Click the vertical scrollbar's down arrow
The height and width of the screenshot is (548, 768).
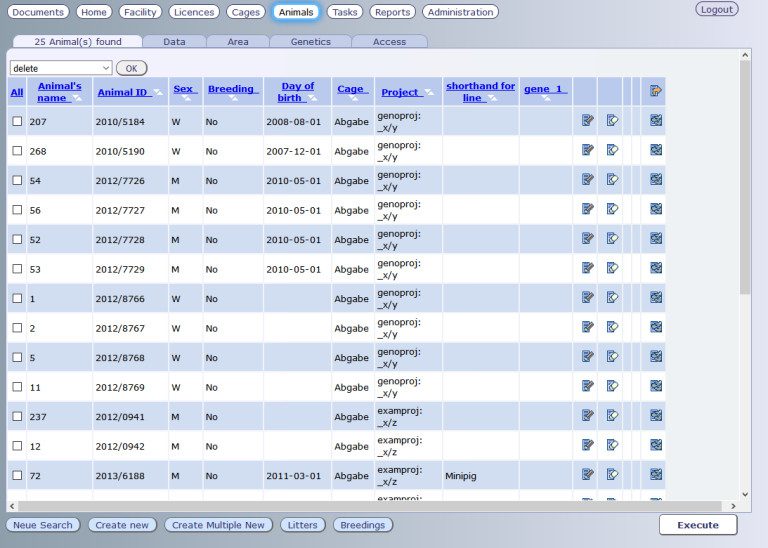coord(745,495)
